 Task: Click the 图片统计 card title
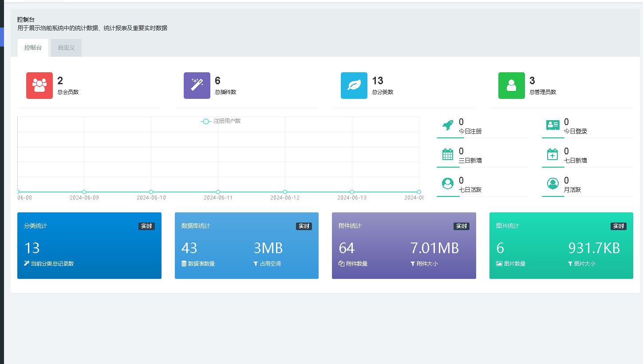[x=508, y=226]
